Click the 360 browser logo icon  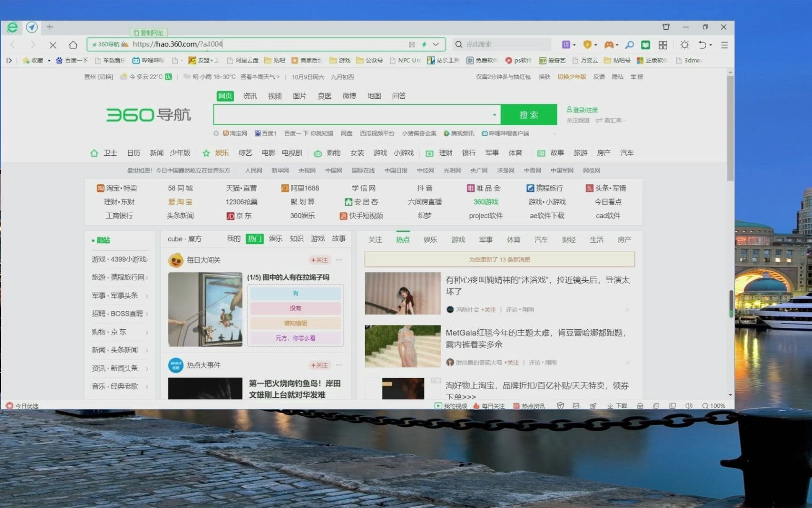[12, 27]
